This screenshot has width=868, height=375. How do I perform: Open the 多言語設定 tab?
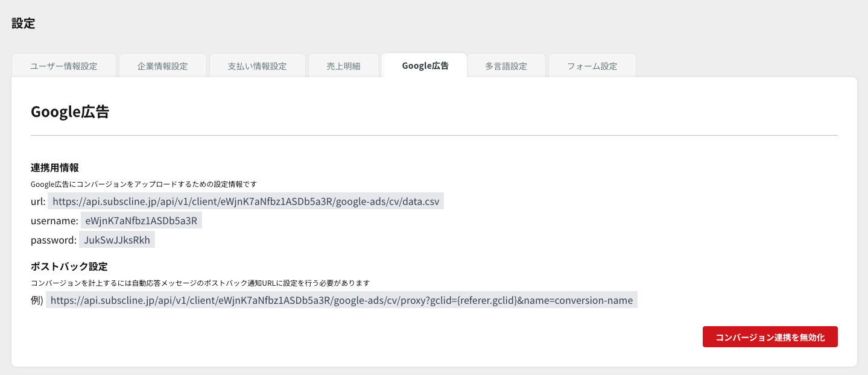506,66
